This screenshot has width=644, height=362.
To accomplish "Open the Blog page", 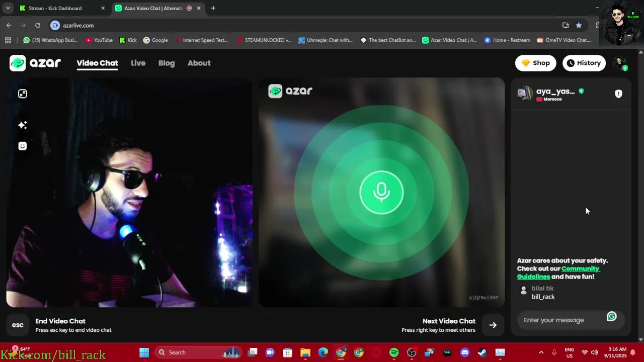I will 167,63.
